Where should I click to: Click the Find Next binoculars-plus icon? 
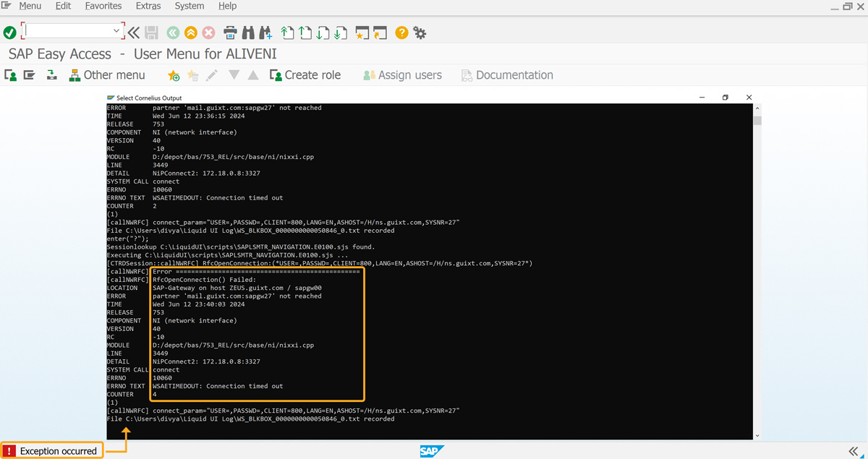(265, 33)
